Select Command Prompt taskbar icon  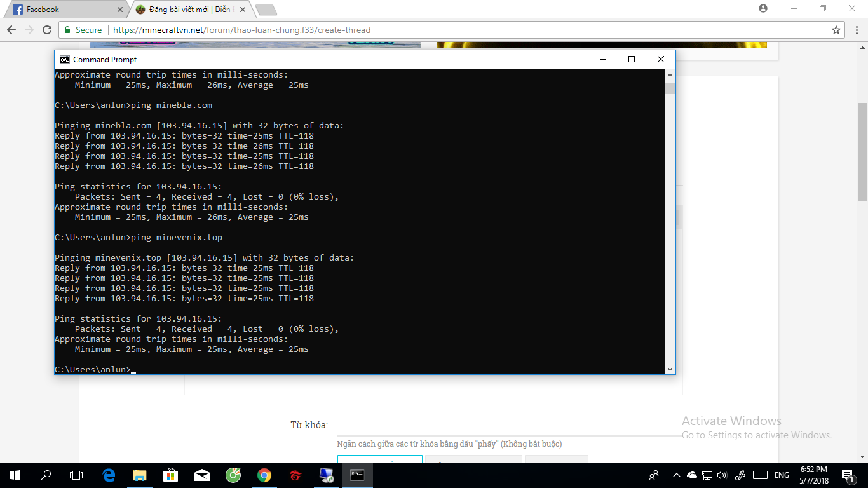click(357, 475)
